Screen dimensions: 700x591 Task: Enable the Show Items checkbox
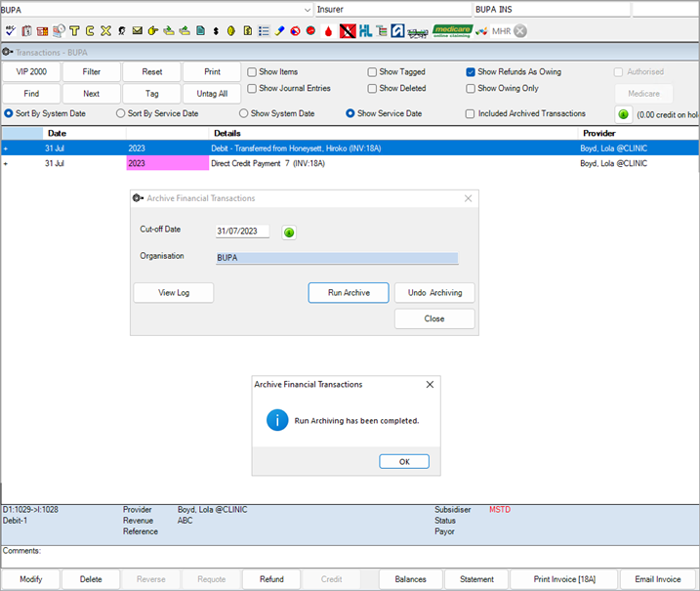click(x=252, y=72)
